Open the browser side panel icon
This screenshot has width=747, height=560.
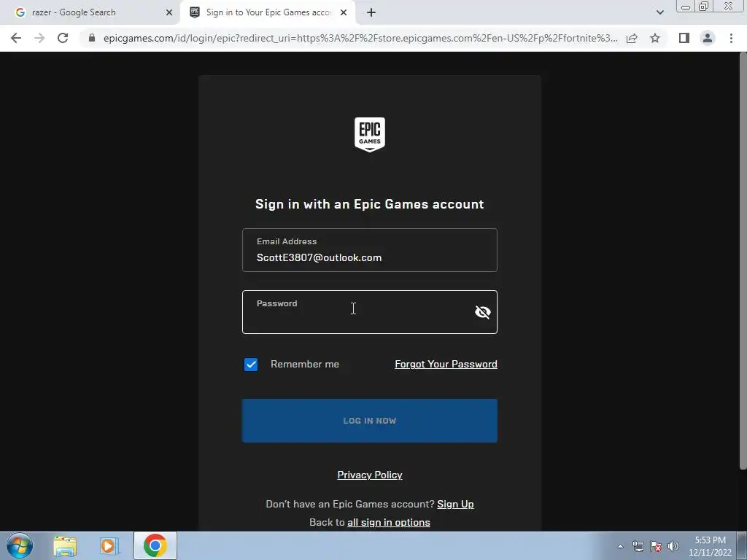(684, 38)
